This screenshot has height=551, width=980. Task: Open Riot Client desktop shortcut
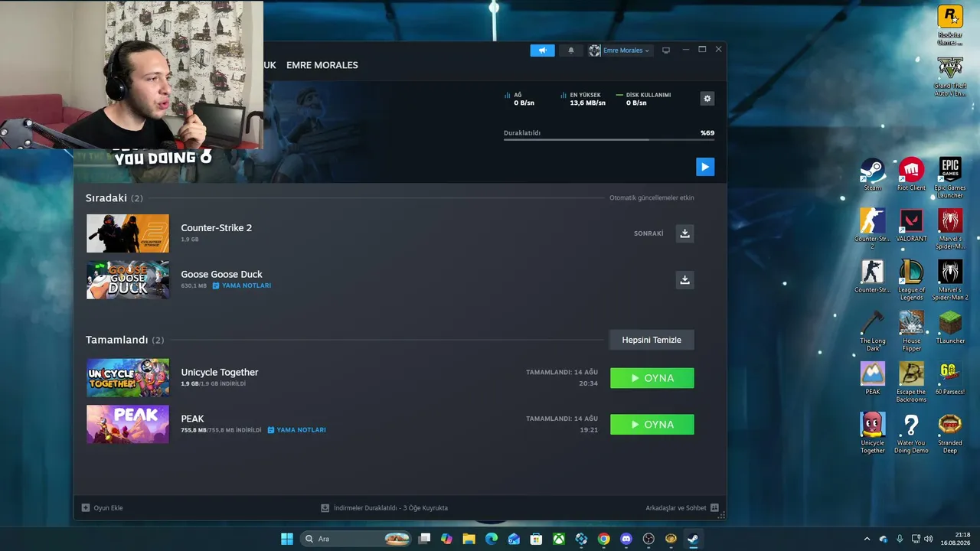coord(911,174)
